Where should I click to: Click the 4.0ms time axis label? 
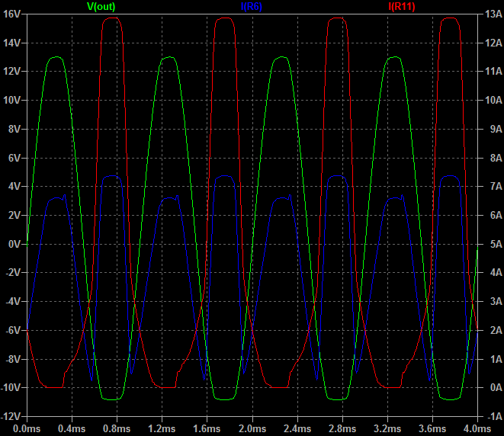click(477, 428)
